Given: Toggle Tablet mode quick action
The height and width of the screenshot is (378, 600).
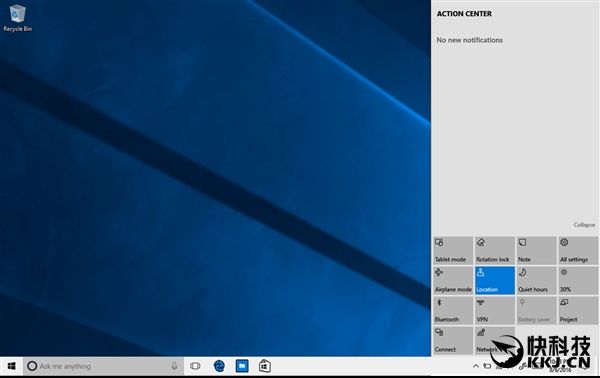Looking at the screenshot, I should (453, 251).
